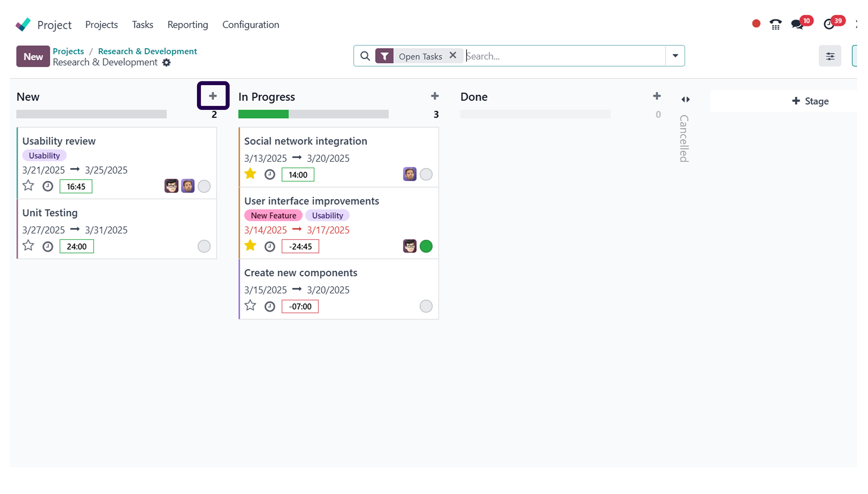The image size is (868, 494).
Task: Open Research & Development project settings gear
Action: [x=166, y=62]
